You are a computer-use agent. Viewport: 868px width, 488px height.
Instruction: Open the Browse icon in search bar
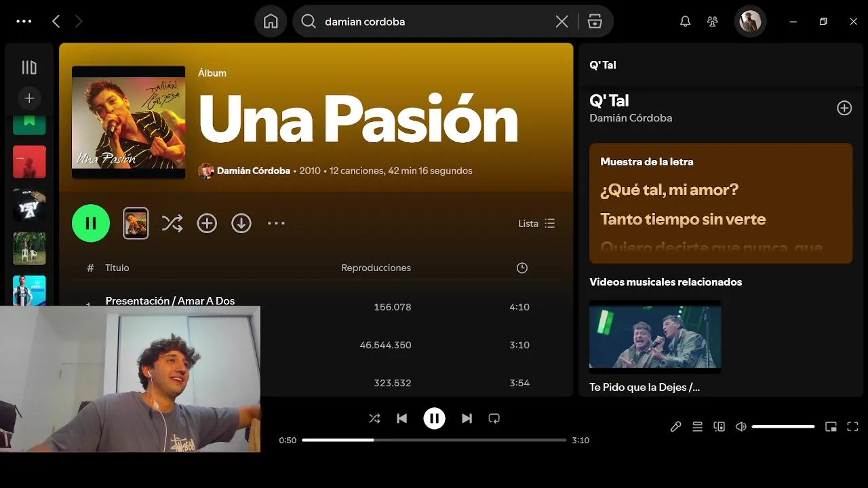[595, 22]
